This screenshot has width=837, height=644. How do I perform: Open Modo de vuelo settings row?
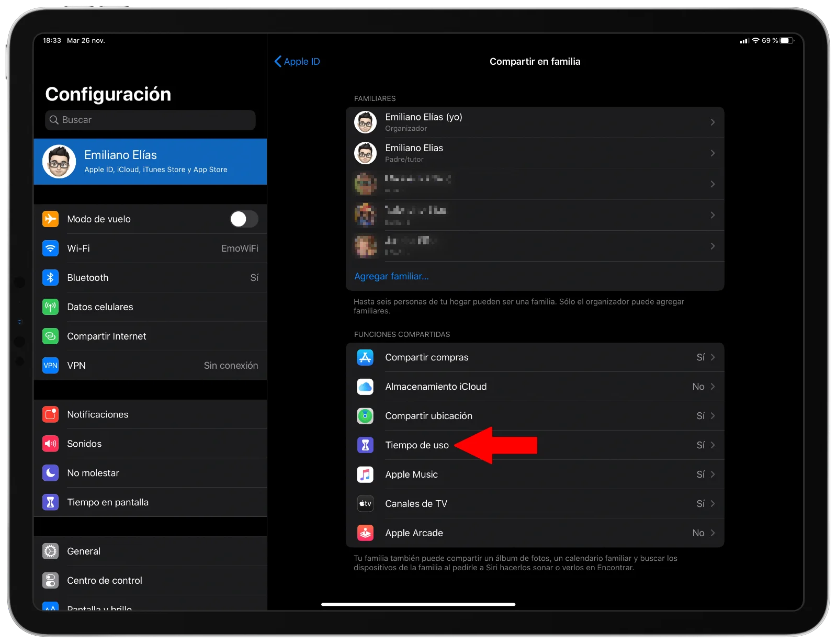pos(150,219)
